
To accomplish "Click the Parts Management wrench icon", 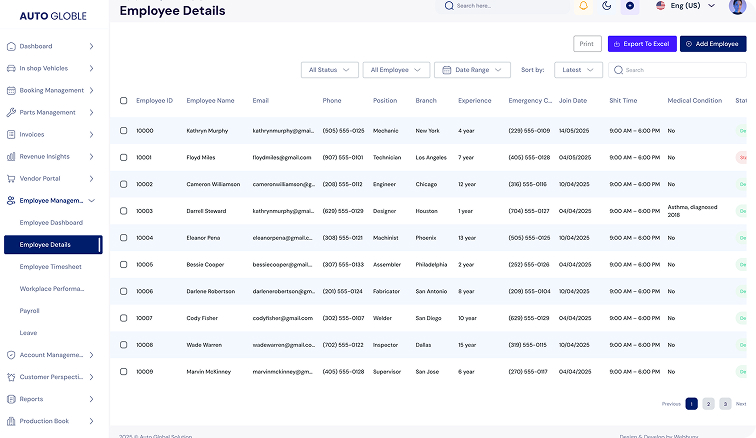I will pyautogui.click(x=11, y=112).
